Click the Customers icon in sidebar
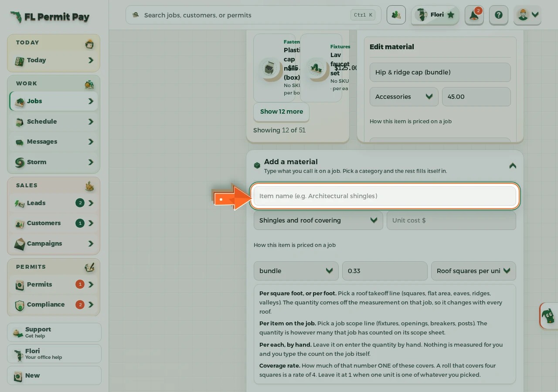The height and width of the screenshot is (392, 558). (20, 223)
